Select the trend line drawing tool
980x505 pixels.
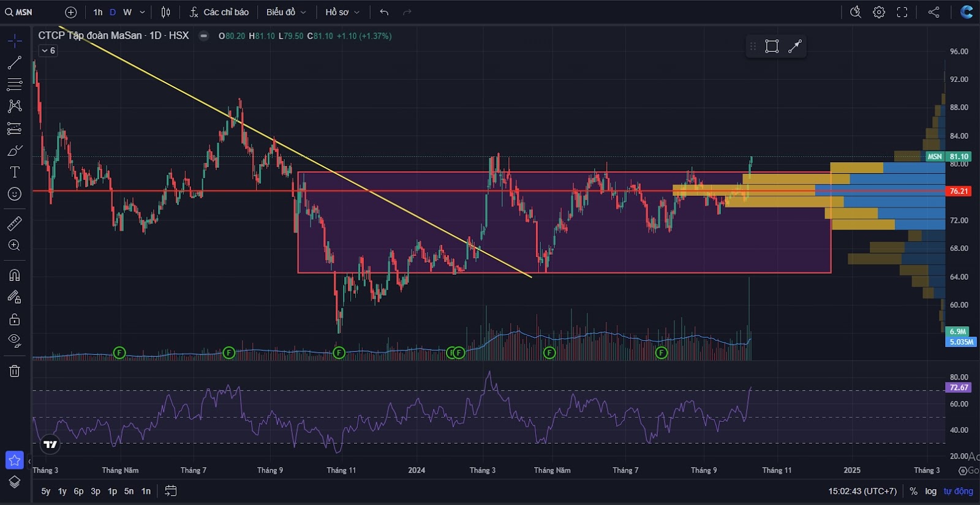(x=15, y=62)
